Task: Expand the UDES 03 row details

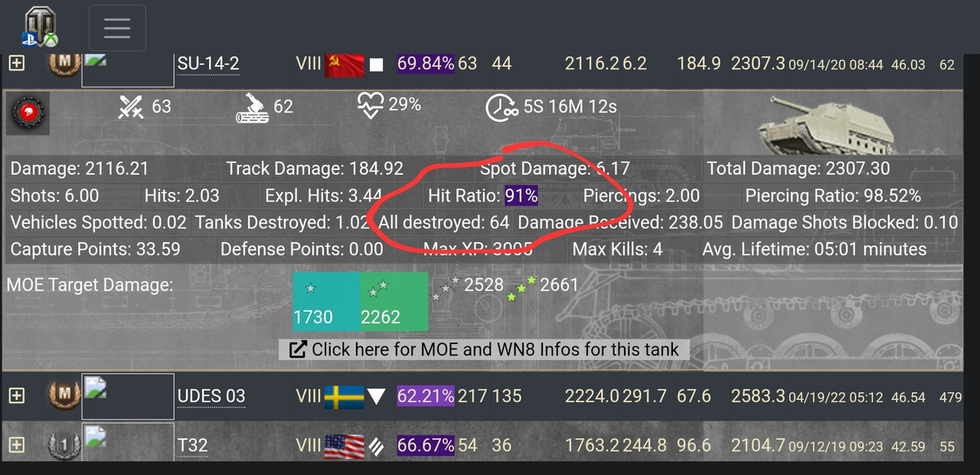Action: click(x=16, y=395)
